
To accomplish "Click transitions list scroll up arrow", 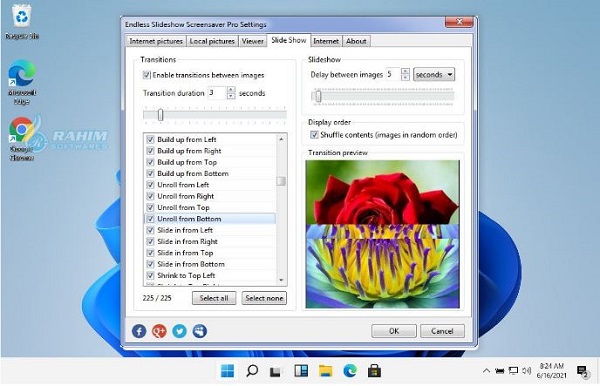I will pos(281,139).
